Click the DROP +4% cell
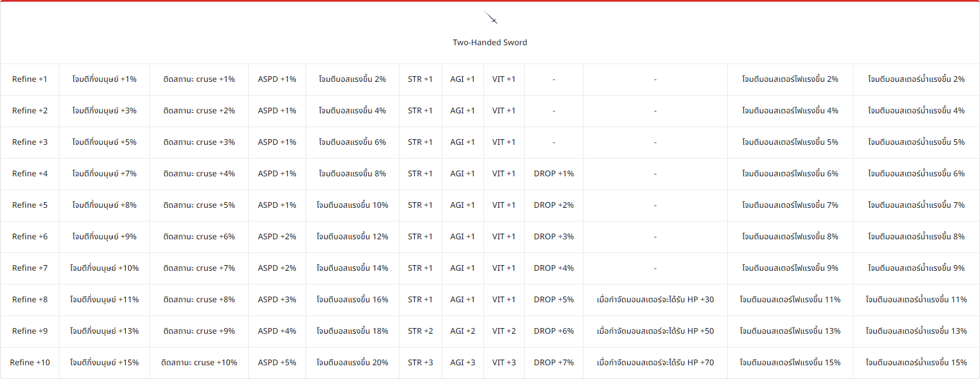The image size is (980, 379). pos(553,268)
